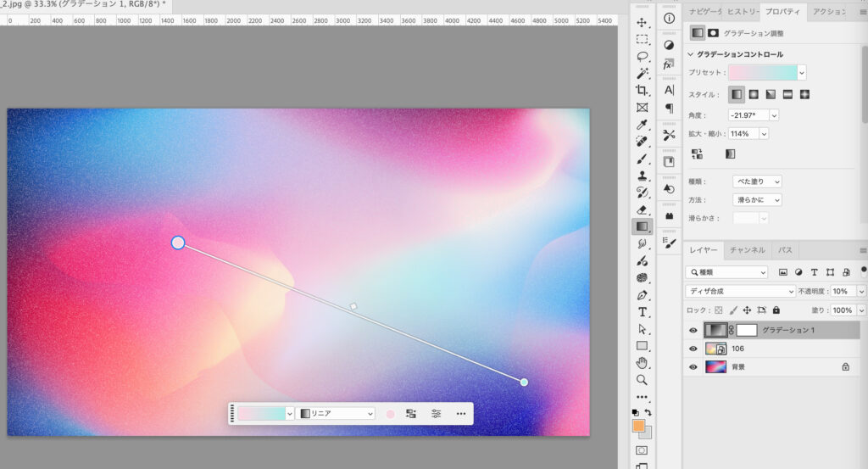Click the orange foreground color swatch

pyautogui.click(x=638, y=426)
